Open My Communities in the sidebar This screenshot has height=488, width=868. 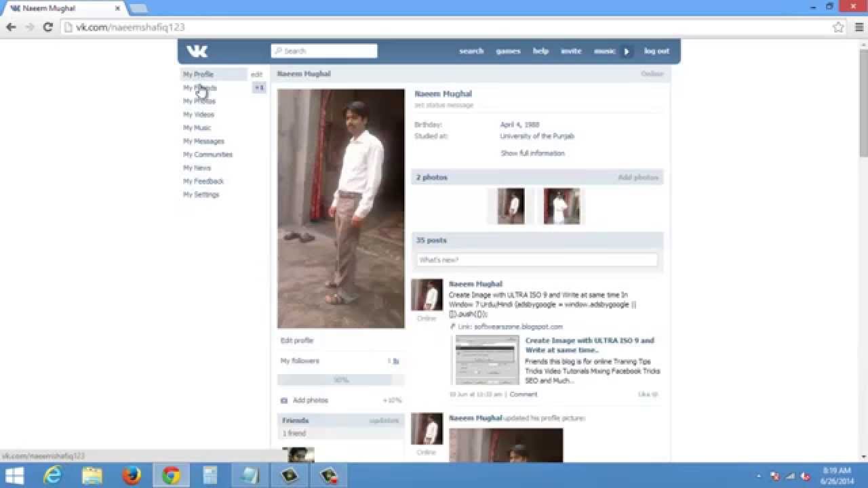point(208,155)
